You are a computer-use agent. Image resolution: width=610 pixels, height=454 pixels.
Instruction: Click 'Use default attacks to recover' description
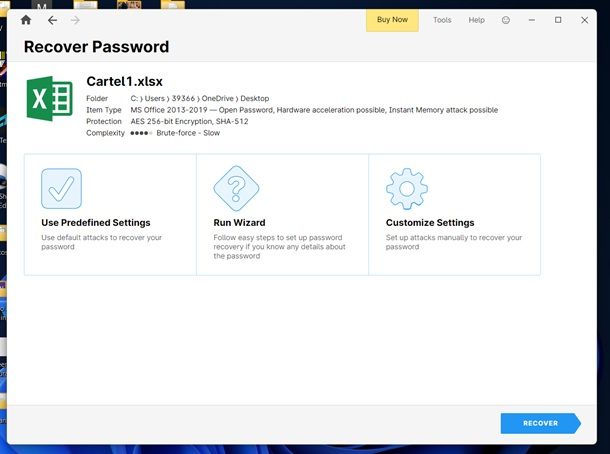pos(102,242)
